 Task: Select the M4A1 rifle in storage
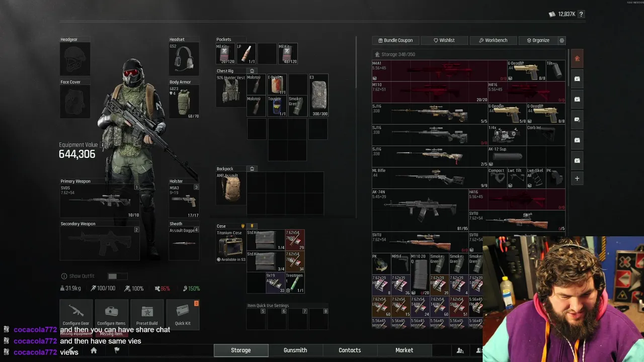[x=439, y=71]
